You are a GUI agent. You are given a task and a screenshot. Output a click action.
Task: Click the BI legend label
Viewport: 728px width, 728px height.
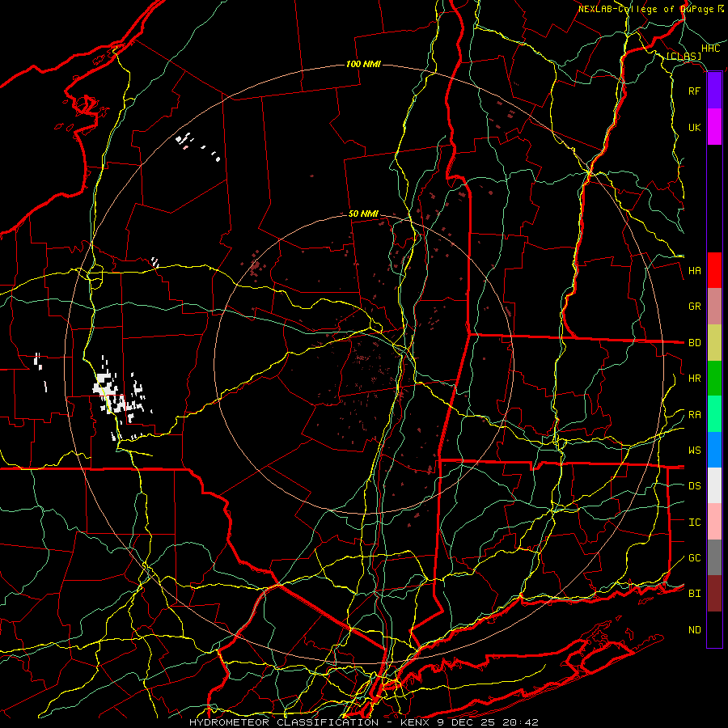pyautogui.click(x=695, y=594)
